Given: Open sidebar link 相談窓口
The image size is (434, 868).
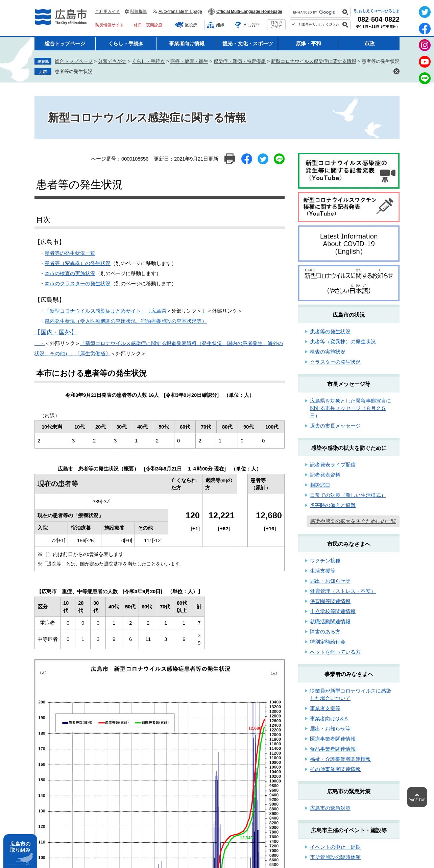Looking at the screenshot, I should [320, 485].
